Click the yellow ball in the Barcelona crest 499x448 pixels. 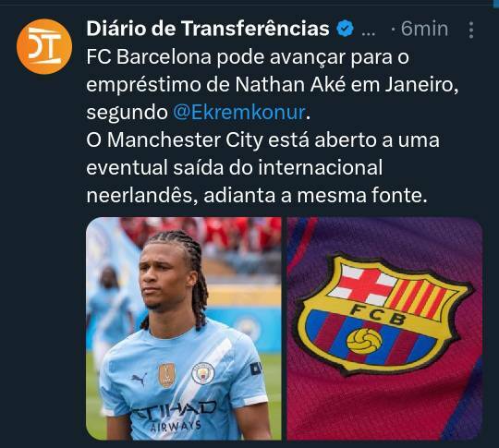click(364, 342)
